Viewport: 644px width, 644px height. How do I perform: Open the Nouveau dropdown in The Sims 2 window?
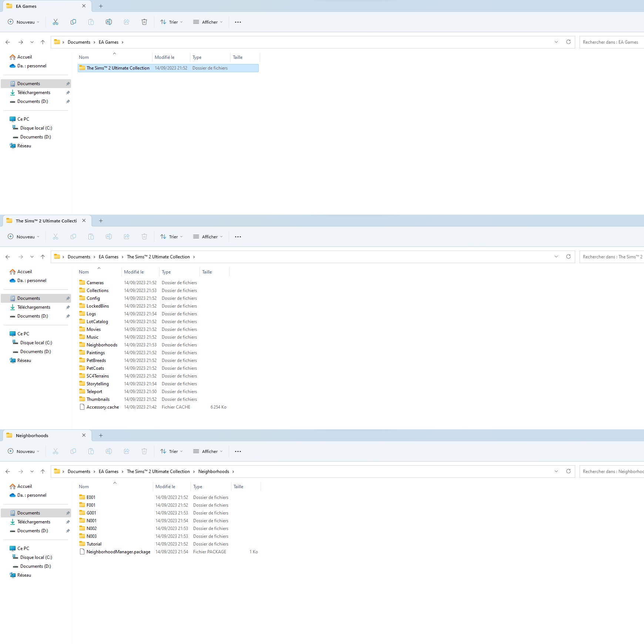pyautogui.click(x=24, y=237)
